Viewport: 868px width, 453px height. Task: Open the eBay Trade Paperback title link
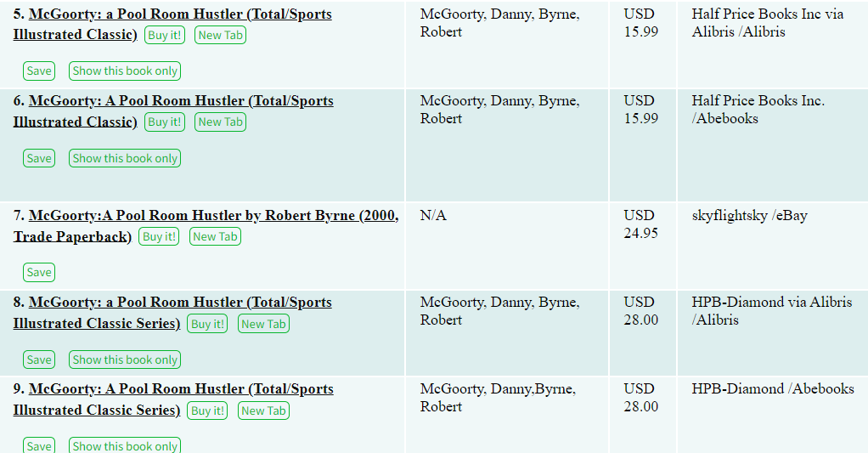tap(213, 216)
